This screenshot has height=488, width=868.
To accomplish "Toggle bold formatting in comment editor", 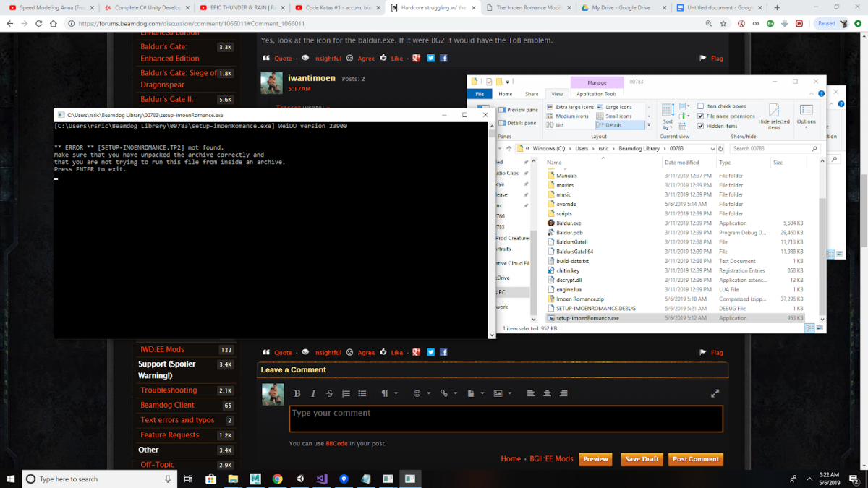I will 297,393.
